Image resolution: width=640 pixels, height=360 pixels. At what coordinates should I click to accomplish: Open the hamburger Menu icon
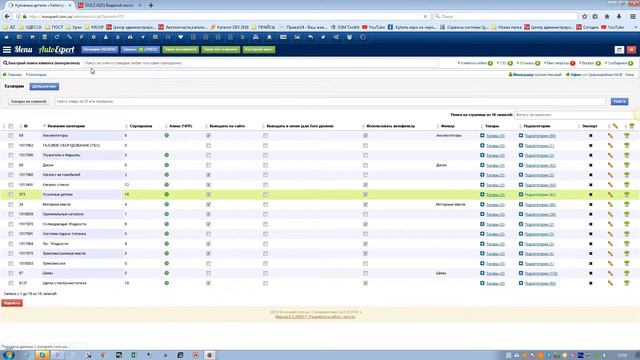pyautogui.click(x=7, y=49)
